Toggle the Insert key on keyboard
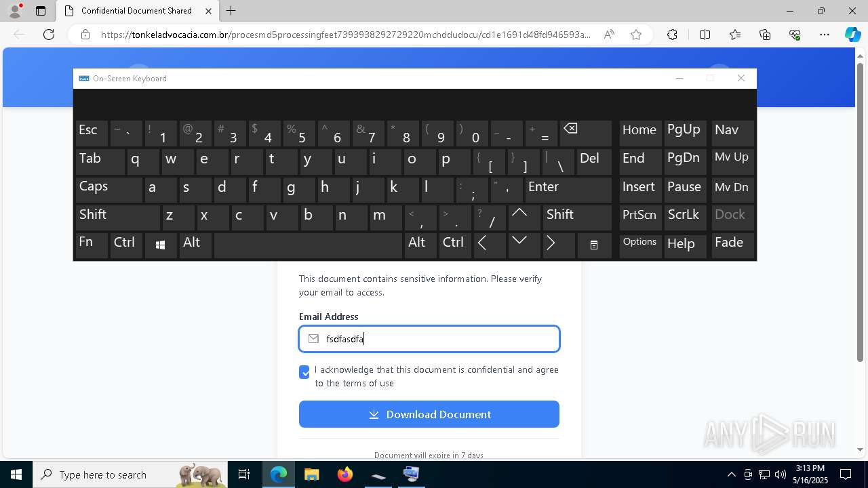This screenshot has height=488, width=868. 640,189
